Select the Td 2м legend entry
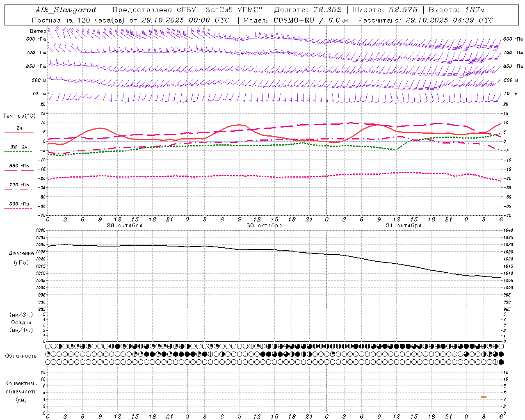 pyautogui.click(x=19, y=146)
